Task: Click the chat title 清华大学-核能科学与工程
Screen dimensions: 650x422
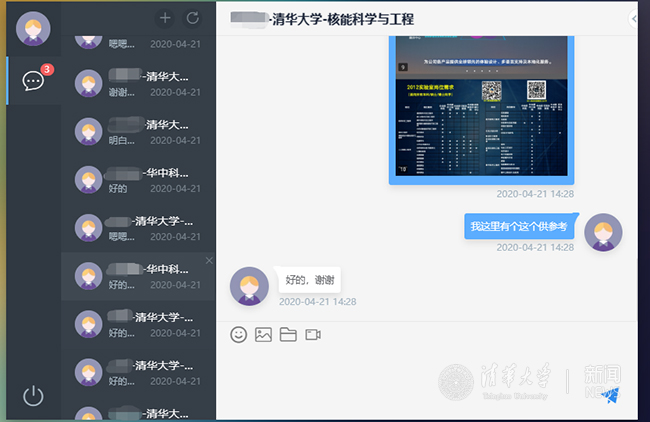Action: pyautogui.click(x=342, y=19)
